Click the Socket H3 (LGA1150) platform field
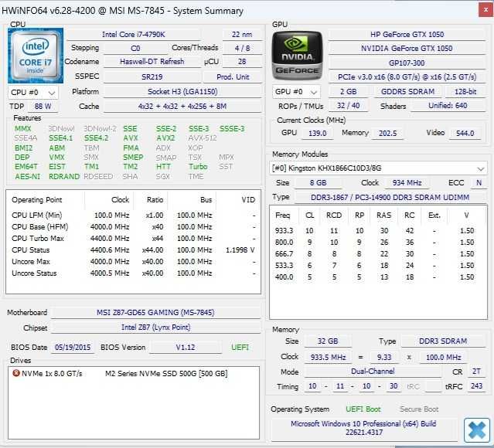 tap(182, 92)
